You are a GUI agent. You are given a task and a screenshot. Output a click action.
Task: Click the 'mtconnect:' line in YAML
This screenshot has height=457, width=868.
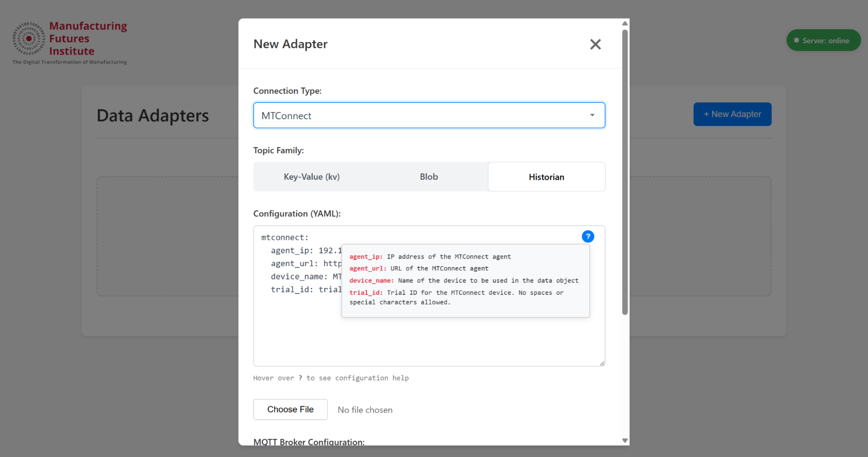[x=285, y=237]
